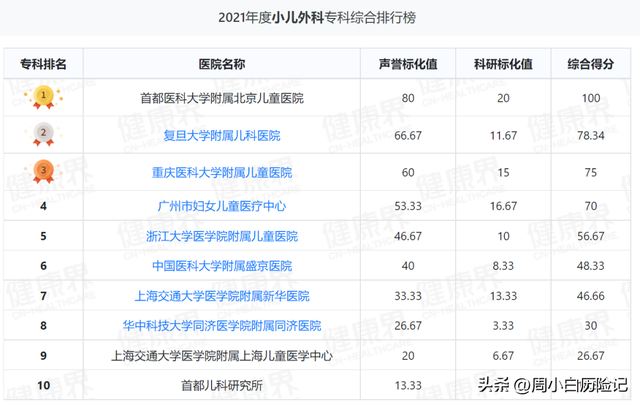
Task: Click the 综合得分 column header
Action: 591,64
